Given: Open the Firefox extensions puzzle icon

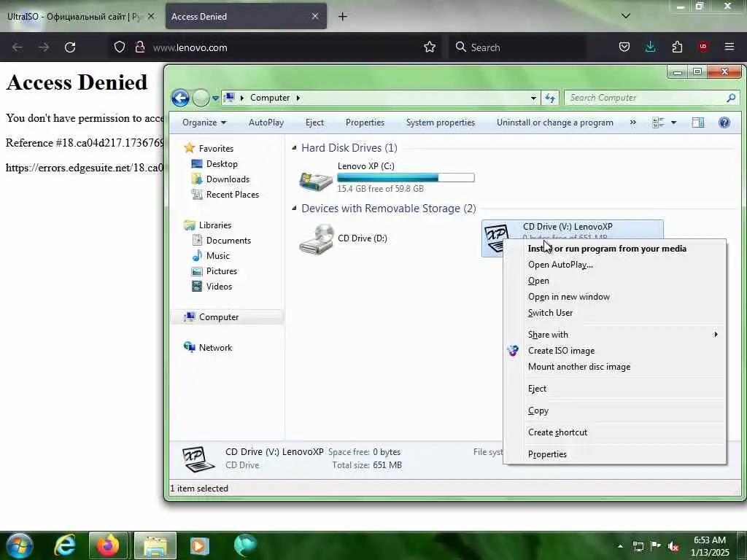Looking at the screenshot, I should [x=677, y=47].
